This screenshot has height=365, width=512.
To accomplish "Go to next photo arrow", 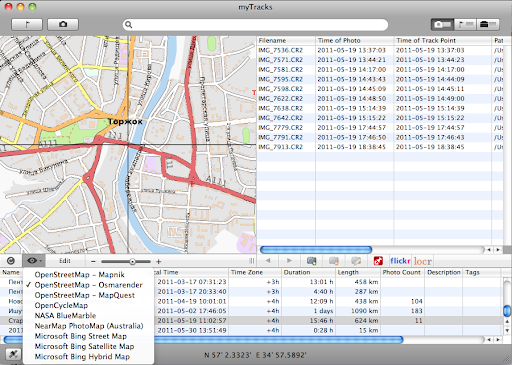I will [289, 261].
